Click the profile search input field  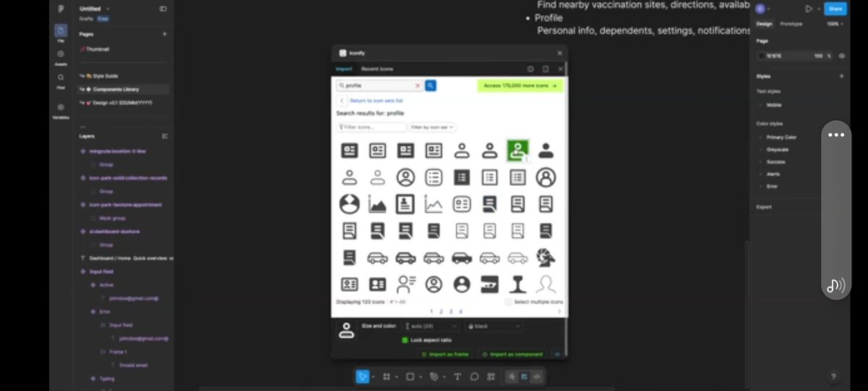[379, 86]
